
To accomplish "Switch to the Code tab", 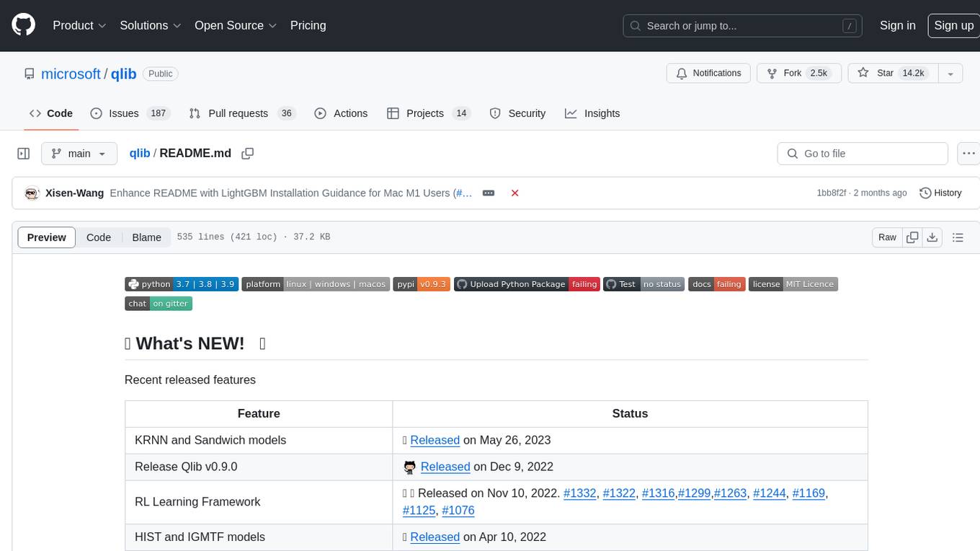I will pos(51,113).
